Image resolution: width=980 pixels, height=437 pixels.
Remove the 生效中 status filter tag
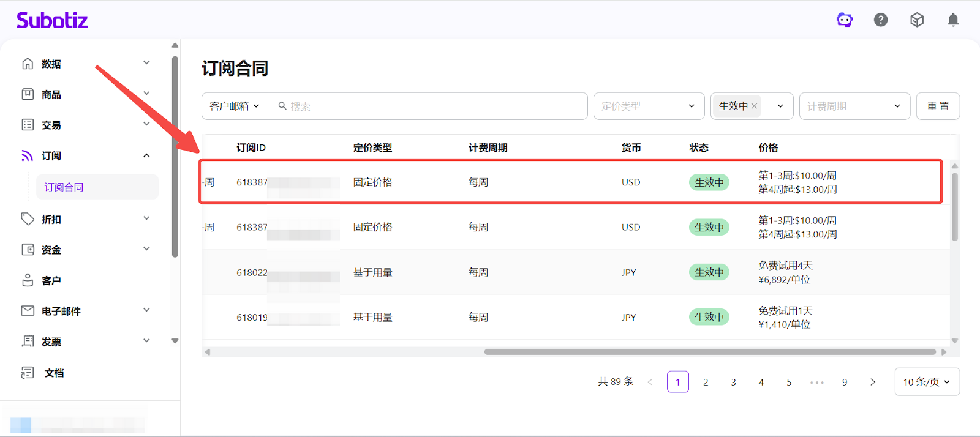tap(755, 106)
